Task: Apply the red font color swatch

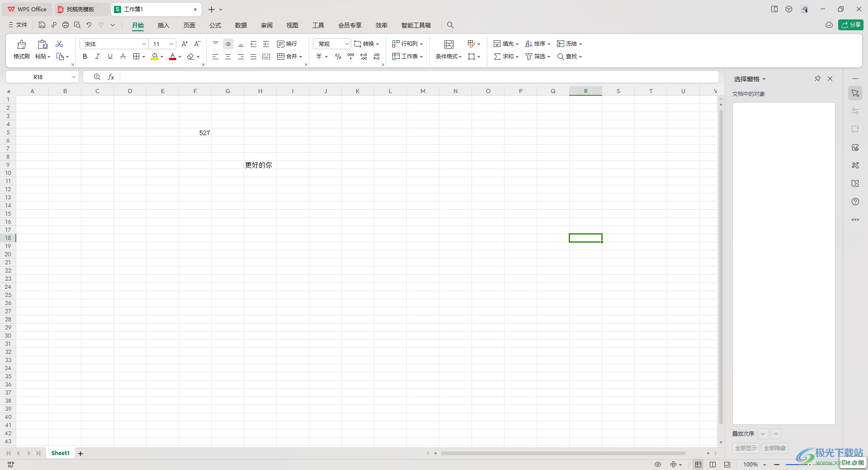Action: click(173, 56)
